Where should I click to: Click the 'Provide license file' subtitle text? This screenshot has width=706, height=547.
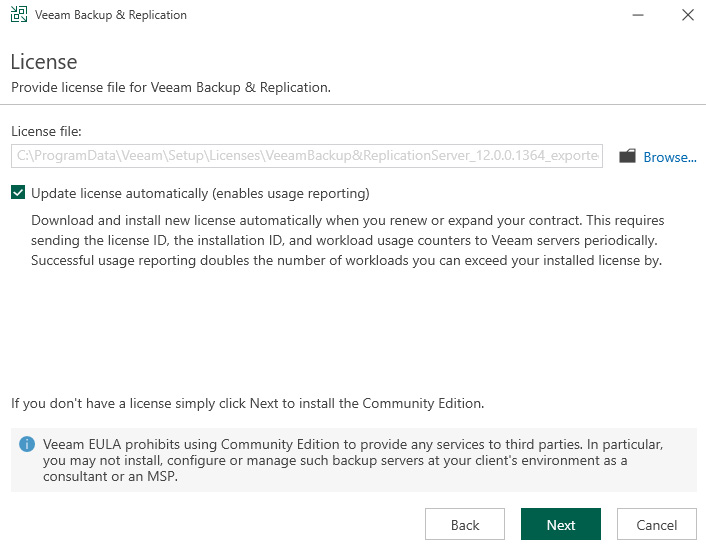171,87
